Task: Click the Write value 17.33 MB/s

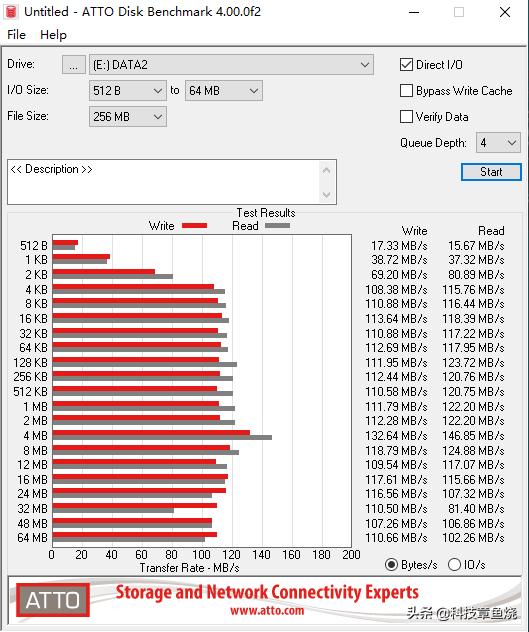Action: (399, 246)
